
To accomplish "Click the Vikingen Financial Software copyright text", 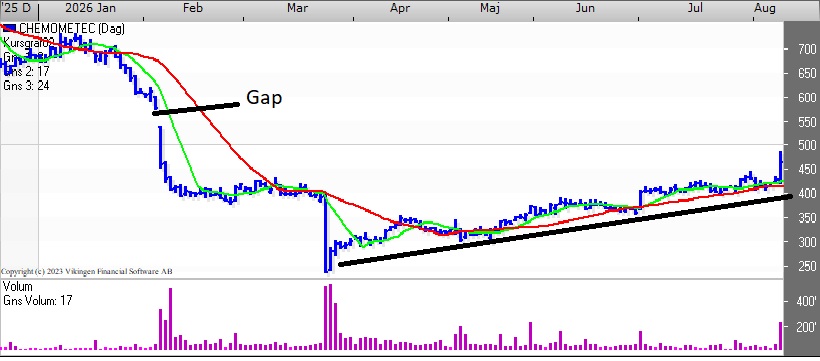I will tap(87, 272).
